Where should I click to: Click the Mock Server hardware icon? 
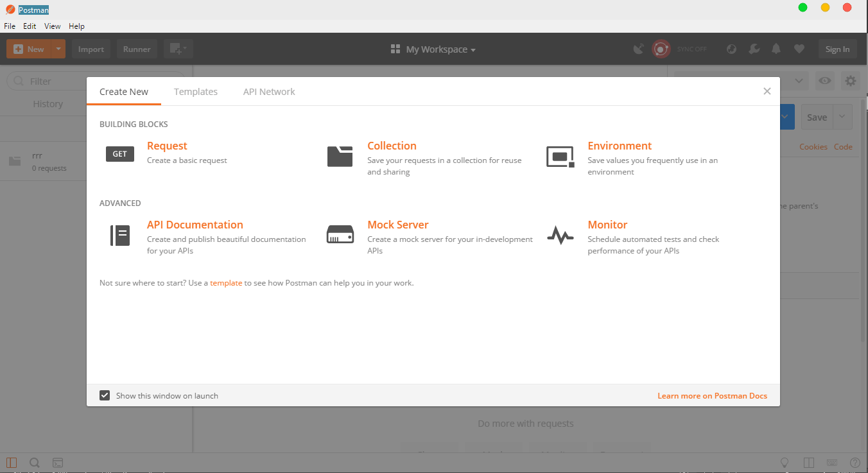[340, 234]
